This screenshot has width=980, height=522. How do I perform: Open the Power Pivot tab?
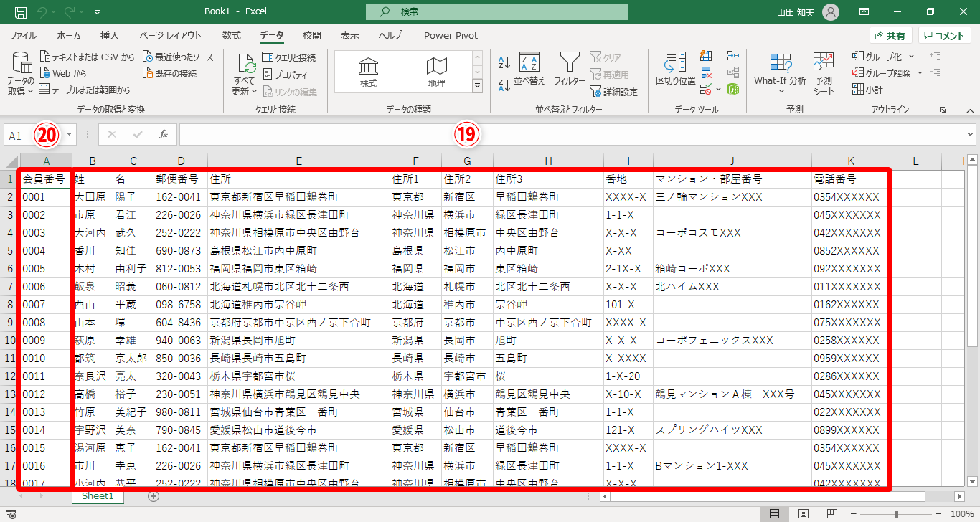(x=451, y=35)
